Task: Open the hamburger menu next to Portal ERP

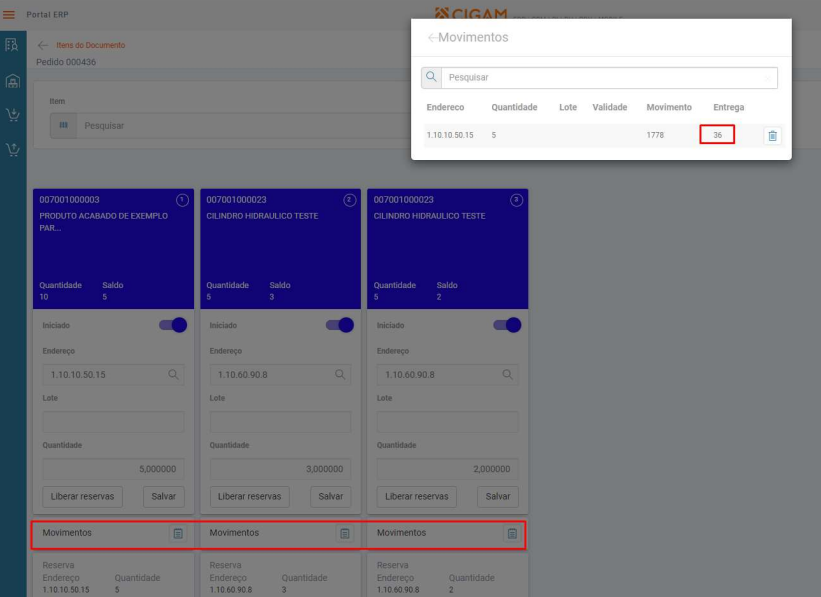Action: [x=9, y=15]
